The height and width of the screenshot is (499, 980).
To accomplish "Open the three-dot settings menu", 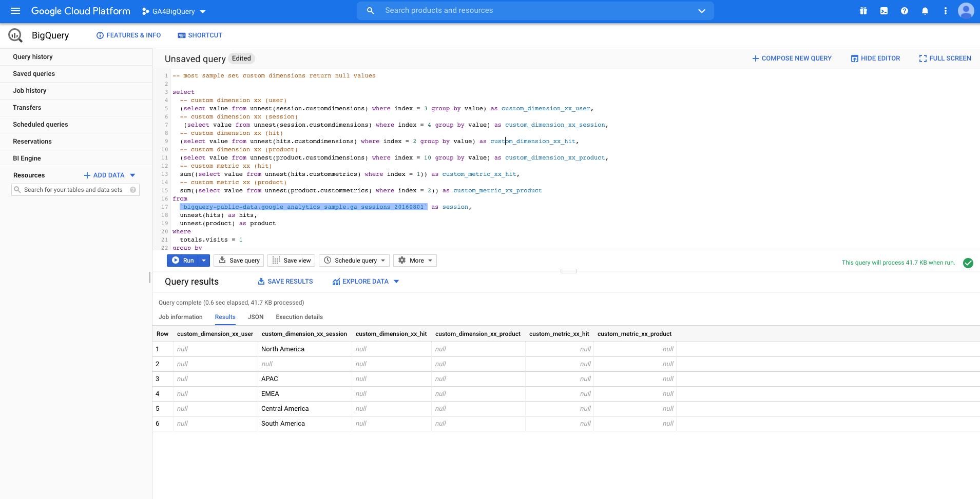I will pyautogui.click(x=946, y=11).
